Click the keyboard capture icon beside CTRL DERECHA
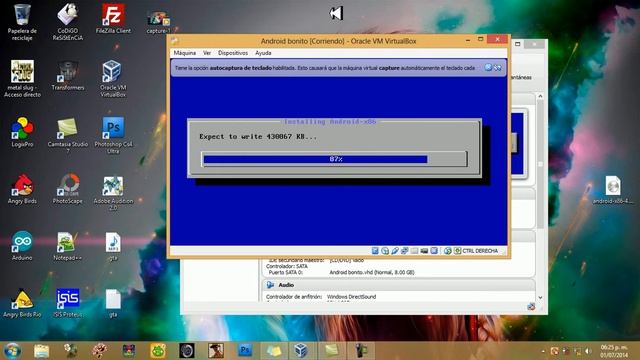Screen dimensions: 640x360 click(458, 251)
